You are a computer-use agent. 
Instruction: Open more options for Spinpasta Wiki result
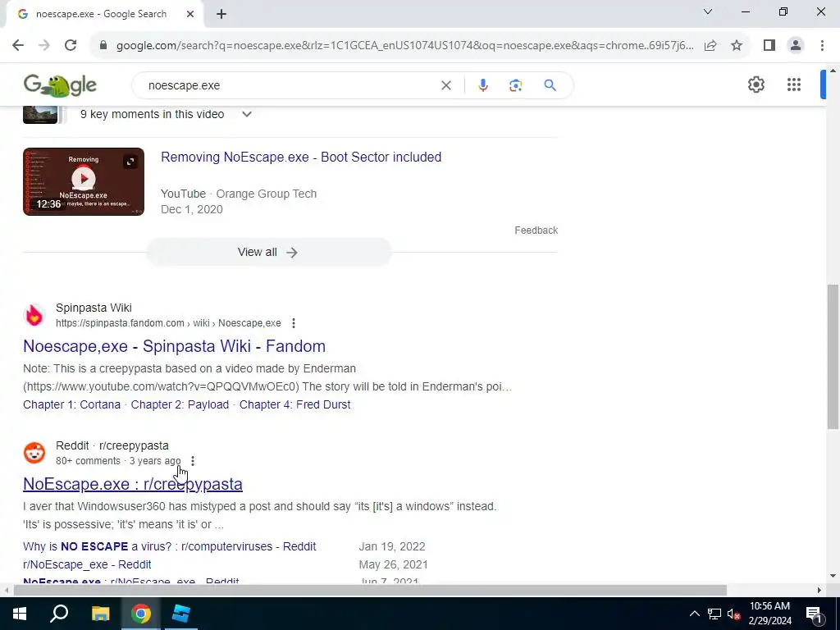click(294, 323)
